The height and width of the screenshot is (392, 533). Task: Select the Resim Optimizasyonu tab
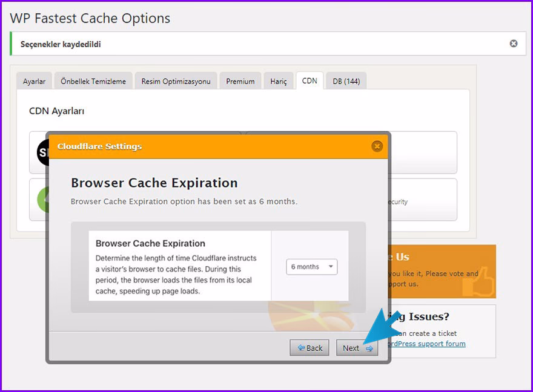[176, 81]
